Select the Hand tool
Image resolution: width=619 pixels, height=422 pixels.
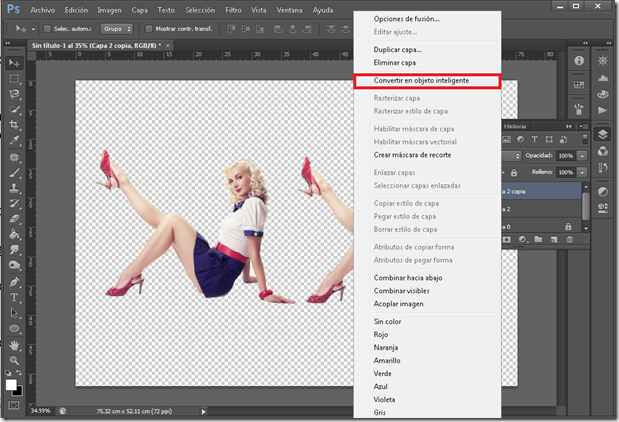(x=14, y=343)
